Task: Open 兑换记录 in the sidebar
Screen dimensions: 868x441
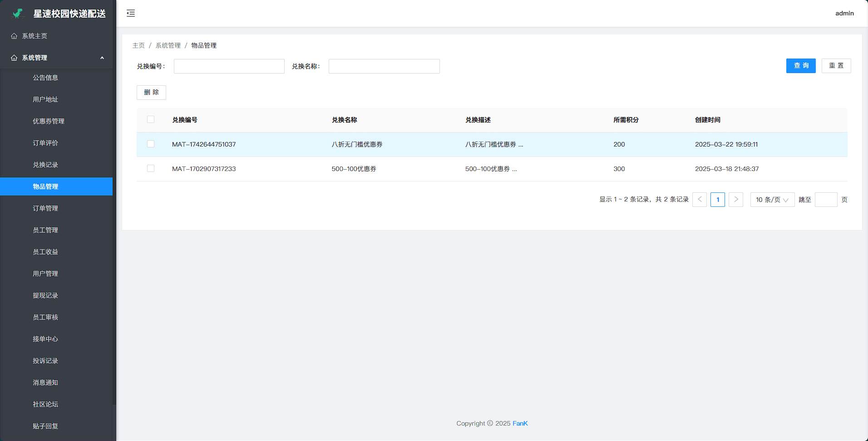Action: click(x=45, y=165)
